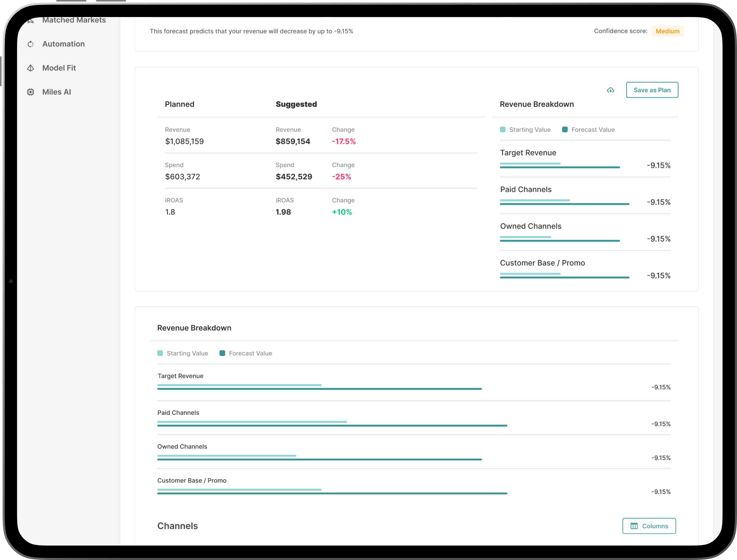This screenshot has height=560, width=737.
Task: Click the columns icon in Columns button
Action: [634, 526]
